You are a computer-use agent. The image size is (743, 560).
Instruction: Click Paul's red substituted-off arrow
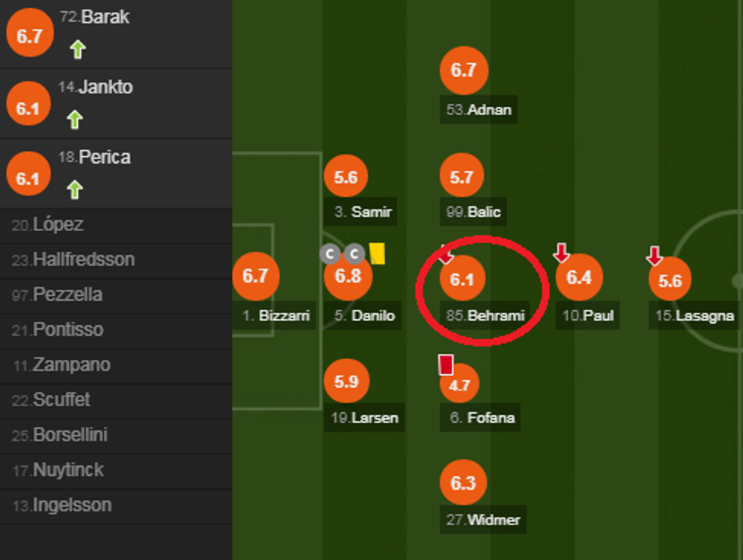561,253
